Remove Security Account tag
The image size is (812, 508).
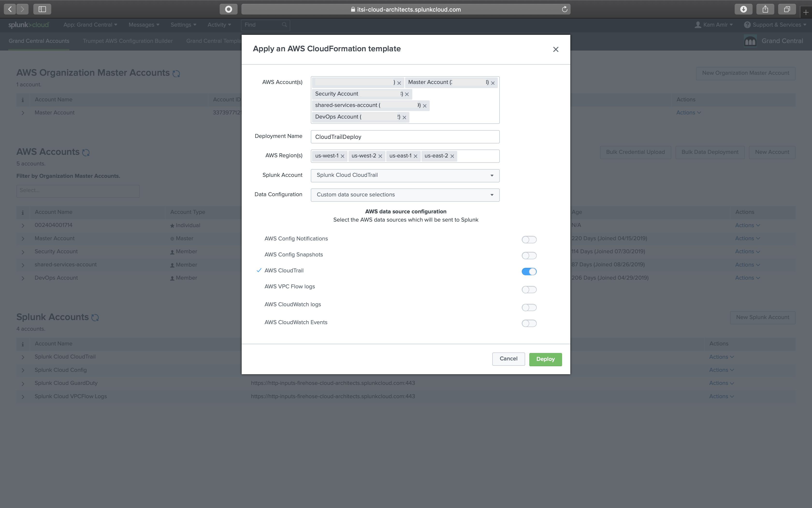point(407,94)
